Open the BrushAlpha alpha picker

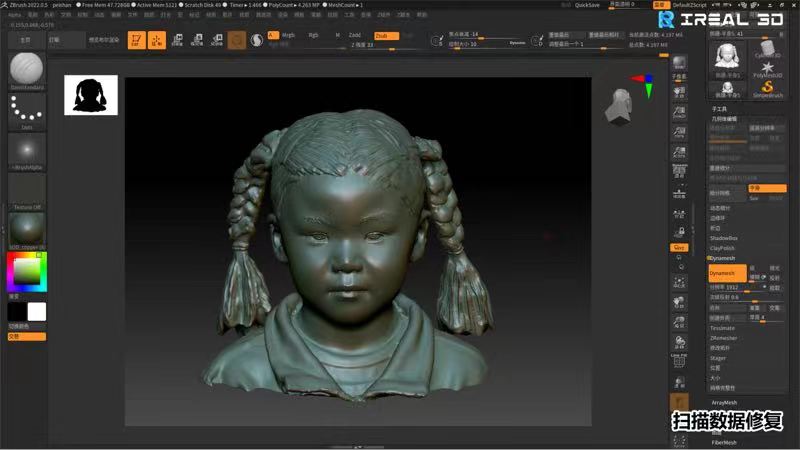27,152
